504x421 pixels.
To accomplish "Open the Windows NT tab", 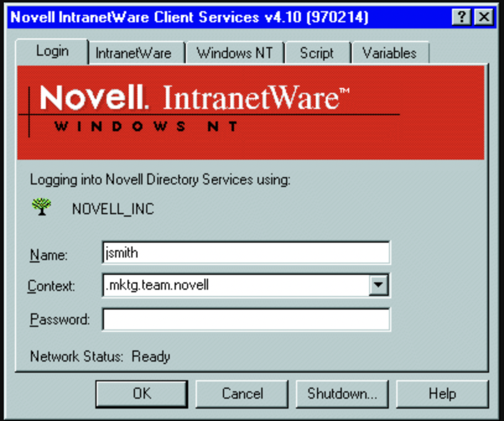I will tap(235, 53).
